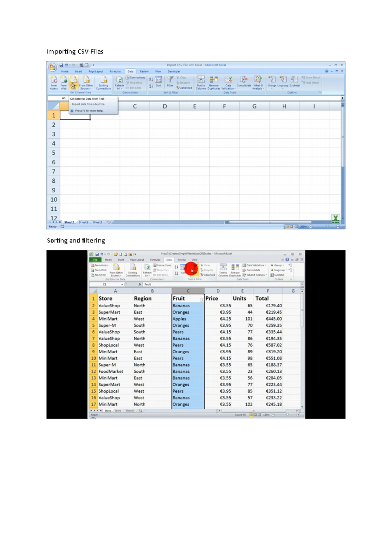The image size is (392, 555).
Task: Click Sort button in Import CSV window
Action: click(x=158, y=82)
